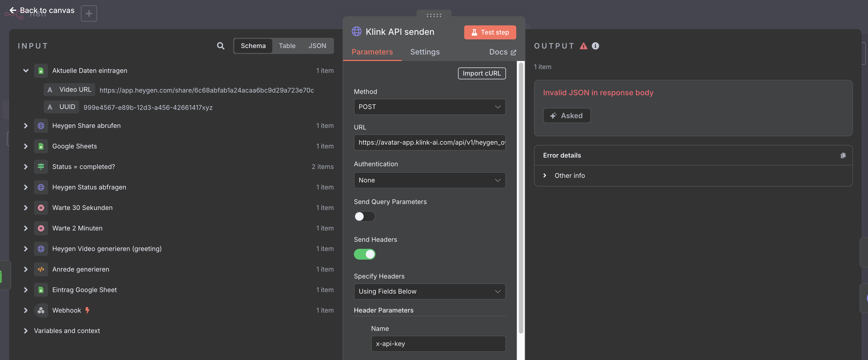This screenshot has height=360, width=868.
Task: Open the Docs external link
Action: coord(502,52)
